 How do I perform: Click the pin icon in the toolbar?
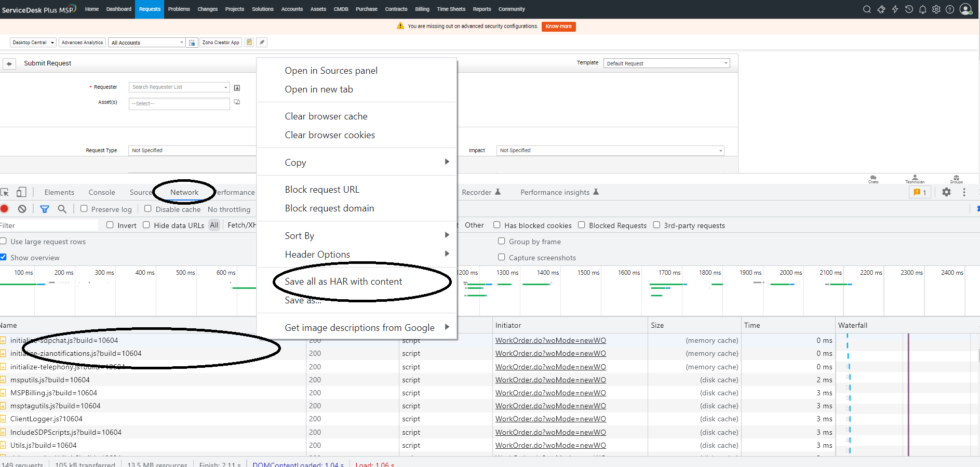coord(262,43)
